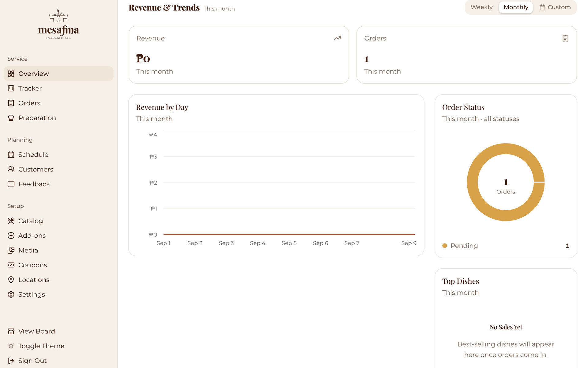Go to Customers
Screen dimensions: 588x368
(58, 169)
